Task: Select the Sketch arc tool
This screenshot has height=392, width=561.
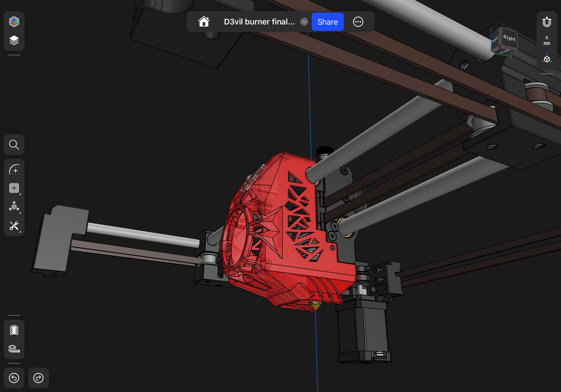Action: coord(14,169)
